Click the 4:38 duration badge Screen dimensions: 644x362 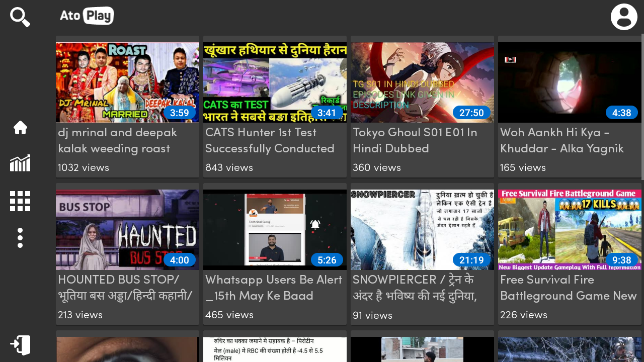click(x=622, y=113)
